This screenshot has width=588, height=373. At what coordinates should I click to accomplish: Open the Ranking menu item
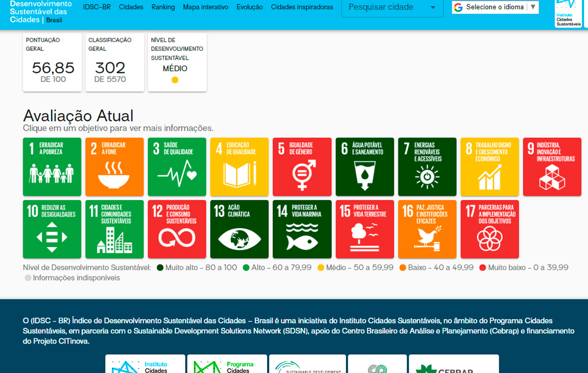coord(163,7)
